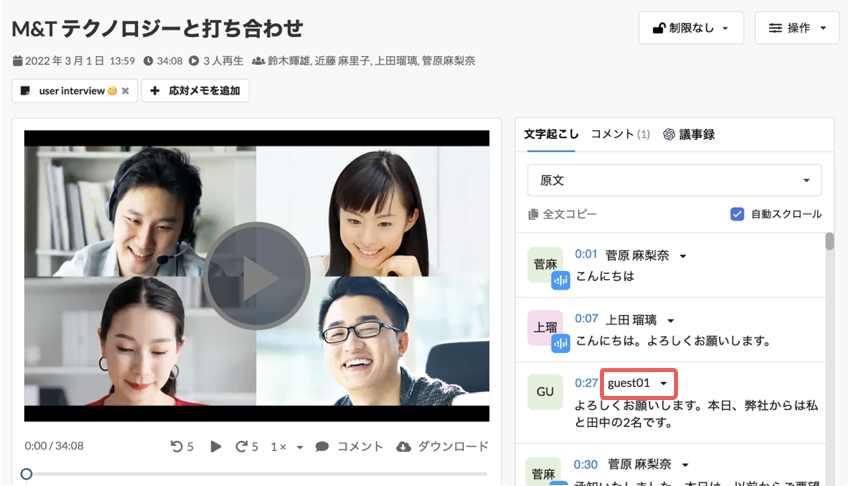Expand the guest01 speaker dropdown
848x486 pixels.
[x=638, y=383]
